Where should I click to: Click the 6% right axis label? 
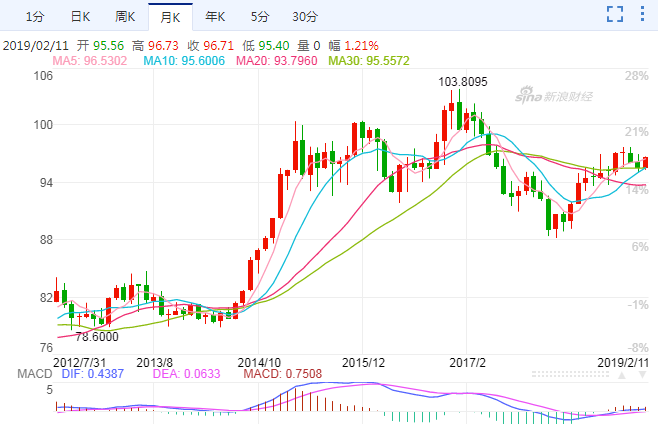click(640, 247)
